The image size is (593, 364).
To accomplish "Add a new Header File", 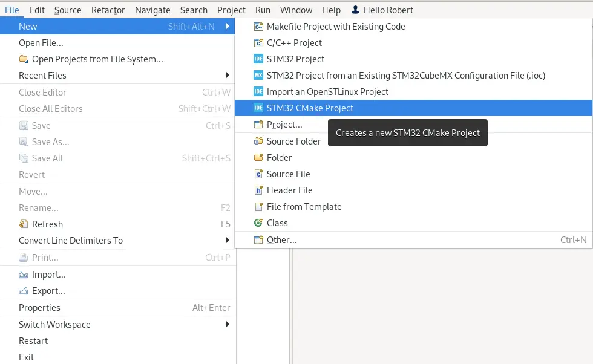I will point(289,190).
